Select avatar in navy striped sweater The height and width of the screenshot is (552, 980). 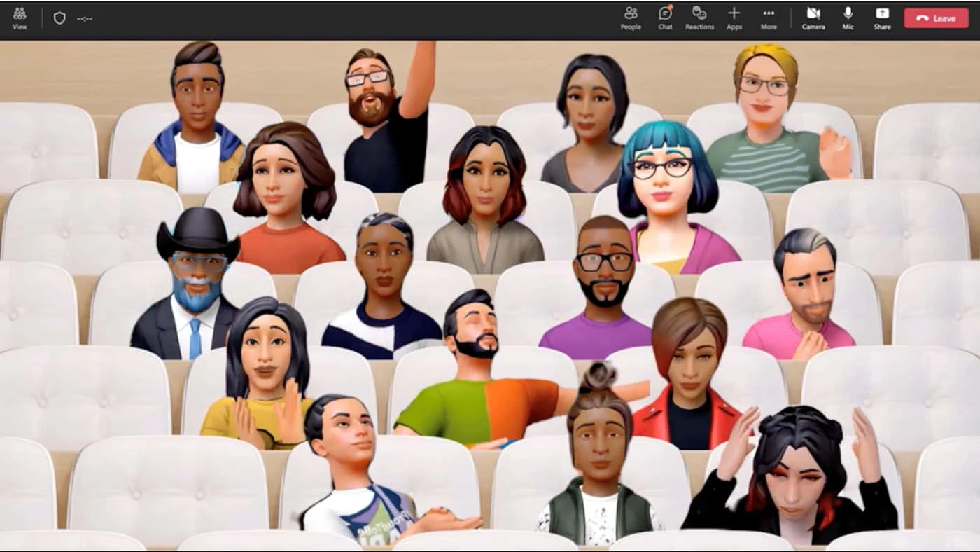(383, 286)
